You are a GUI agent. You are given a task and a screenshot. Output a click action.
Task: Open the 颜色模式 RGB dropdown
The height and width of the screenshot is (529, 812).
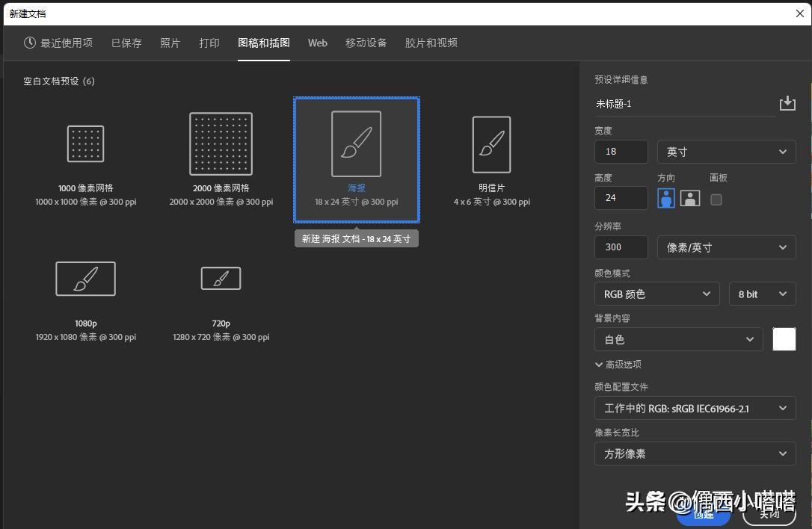pyautogui.click(x=656, y=294)
